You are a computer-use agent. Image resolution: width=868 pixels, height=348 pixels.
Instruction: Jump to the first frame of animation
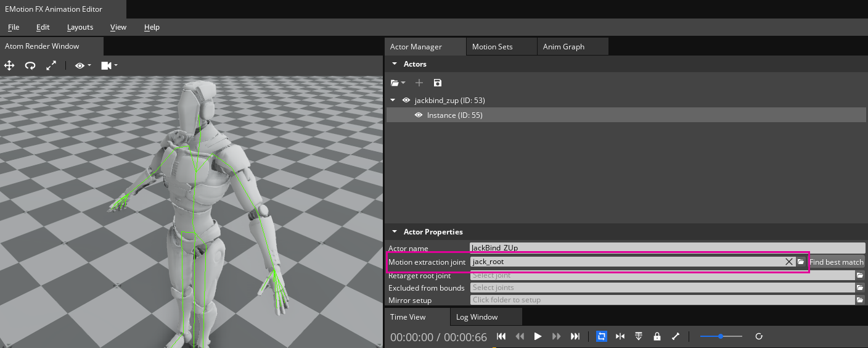(501, 336)
